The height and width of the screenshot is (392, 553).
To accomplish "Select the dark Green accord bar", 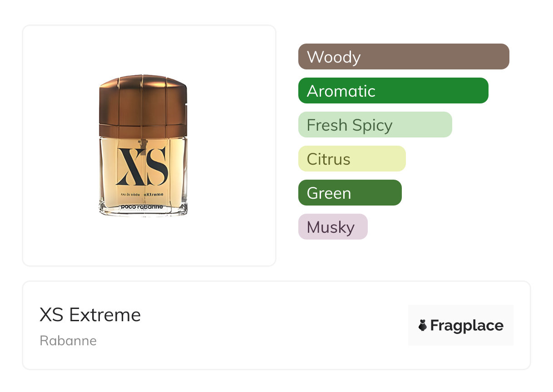I will 350,193.
